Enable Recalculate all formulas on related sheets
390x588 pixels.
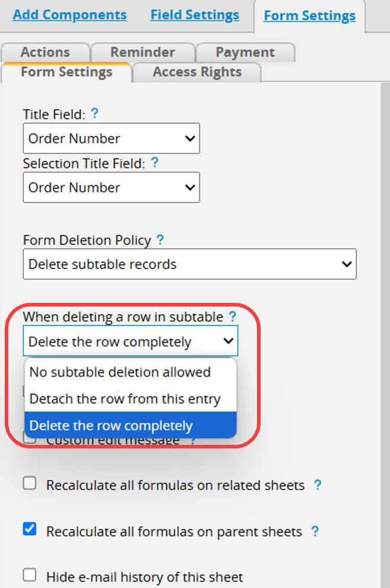[30, 483]
